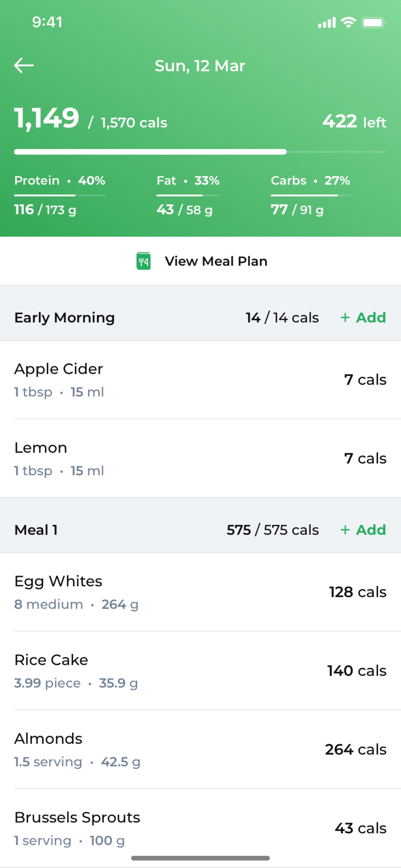Tap the Wi-Fi status icon

[x=349, y=22]
